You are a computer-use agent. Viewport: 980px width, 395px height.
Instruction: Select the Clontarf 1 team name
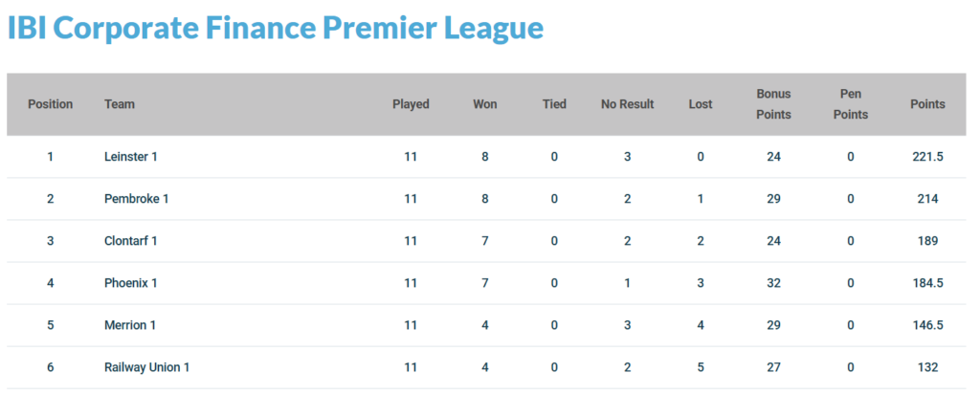tap(130, 241)
